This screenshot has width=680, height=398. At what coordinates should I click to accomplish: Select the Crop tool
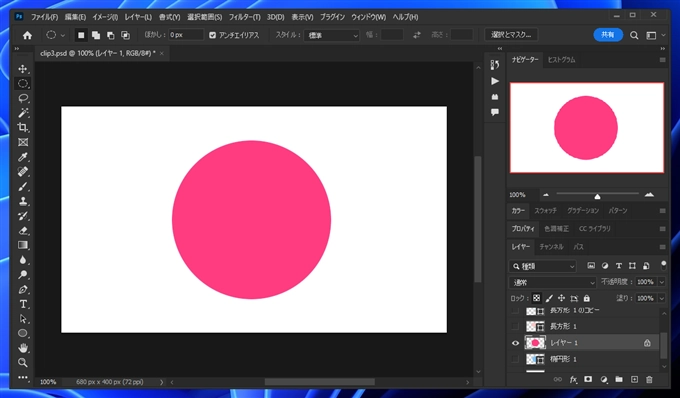(x=23, y=127)
